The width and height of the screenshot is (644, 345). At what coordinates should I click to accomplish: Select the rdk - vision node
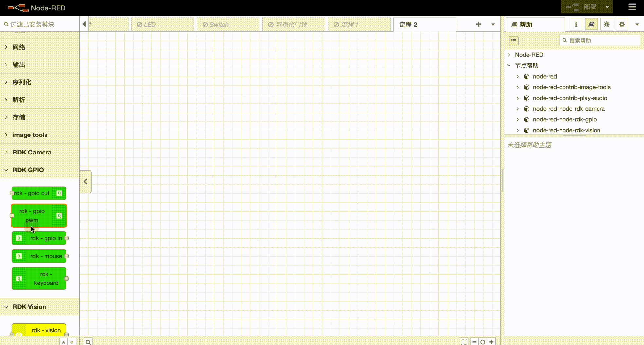point(39,330)
